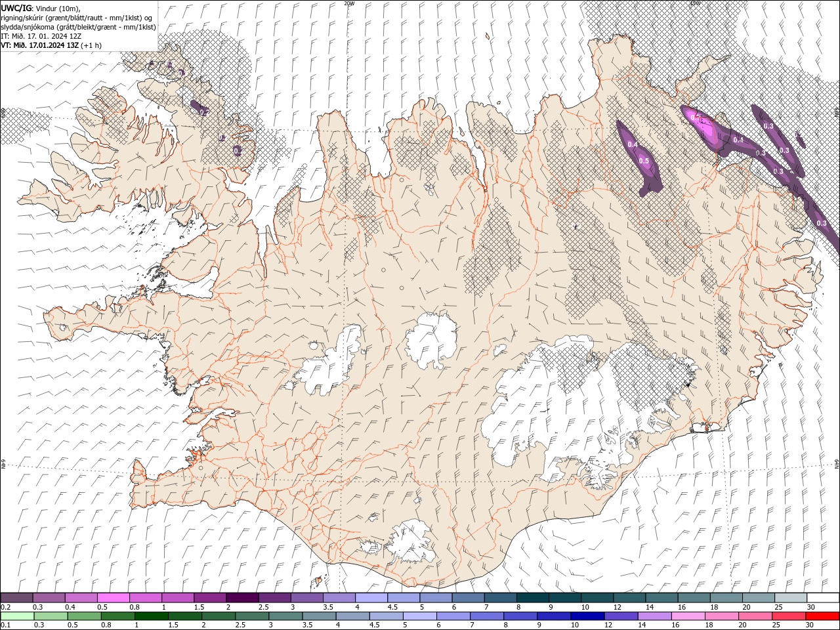The width and height of the screenshot is (840, 630).
Task: Click the navy blue 10–12 rain legend swatch
Action: pyautogui.click(x=587, y=616)
